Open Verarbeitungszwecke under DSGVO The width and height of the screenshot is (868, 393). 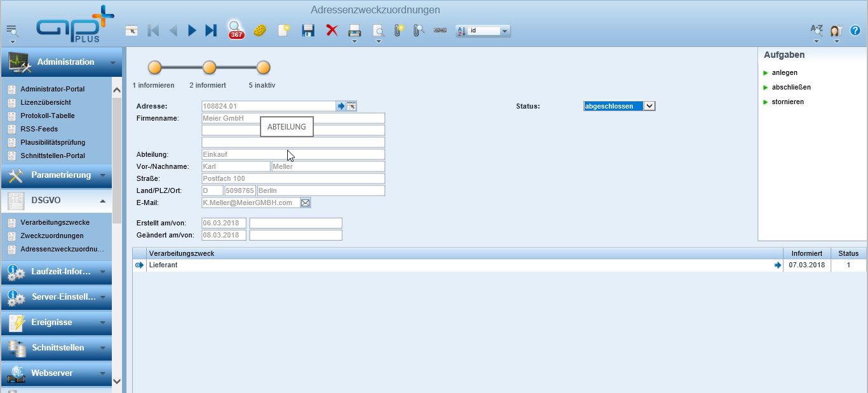[x=55, y=222]
